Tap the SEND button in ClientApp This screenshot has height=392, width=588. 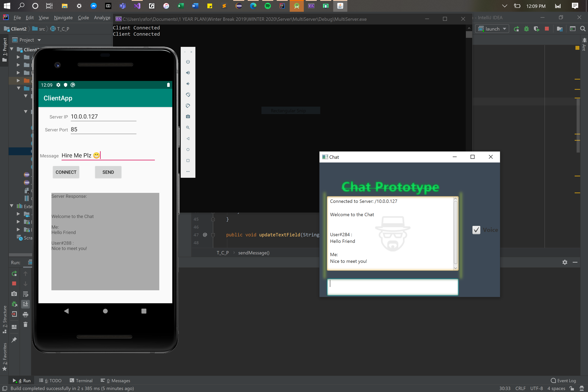click(108, 172)
